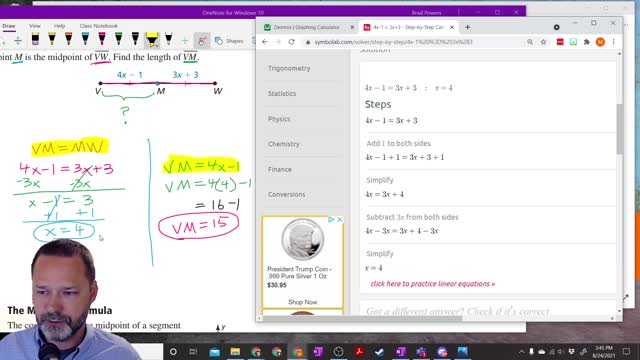Click 'Got a different answer? Check if it's correct'
Image resolution: width=640 pixels, height=360 pixels.
(x=458, y=312)
